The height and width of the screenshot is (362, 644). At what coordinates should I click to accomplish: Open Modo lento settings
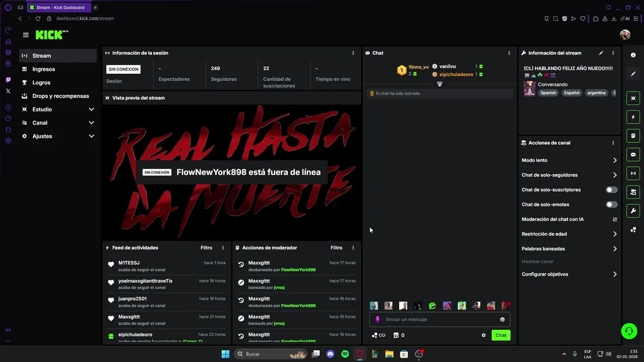(569, 160)
